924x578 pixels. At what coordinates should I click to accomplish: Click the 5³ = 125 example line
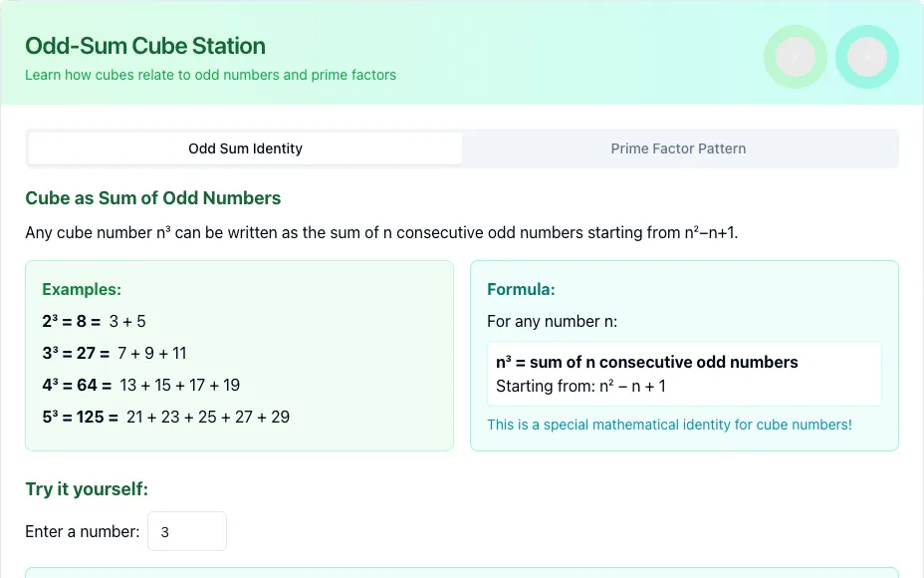pos(165,417)
